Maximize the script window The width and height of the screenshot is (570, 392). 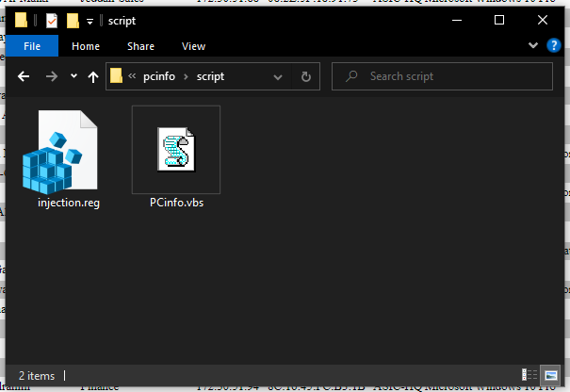point(499,20)
